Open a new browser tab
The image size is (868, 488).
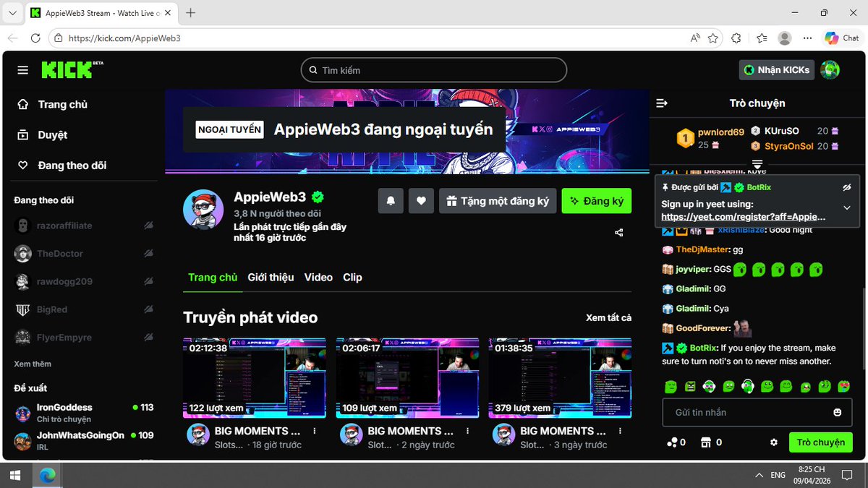pyautogui.click(x=191, y=13)
